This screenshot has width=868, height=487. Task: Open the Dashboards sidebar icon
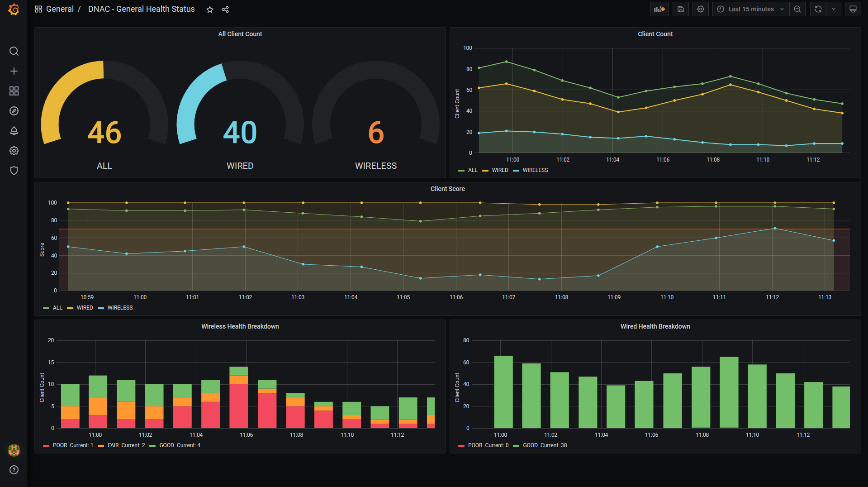[14, 91]
